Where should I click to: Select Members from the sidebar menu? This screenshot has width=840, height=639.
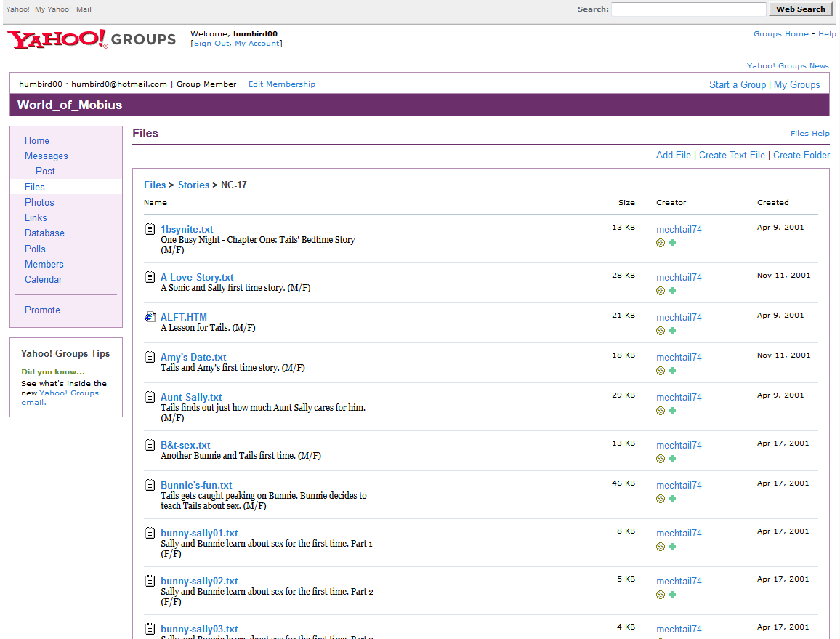(x=44, y=264)
